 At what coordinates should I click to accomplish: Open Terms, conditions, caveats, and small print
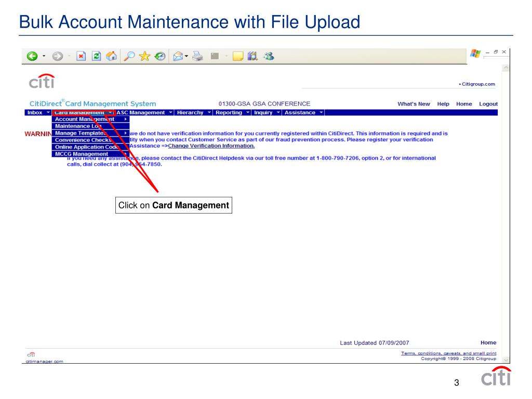(x=448, y=353)
